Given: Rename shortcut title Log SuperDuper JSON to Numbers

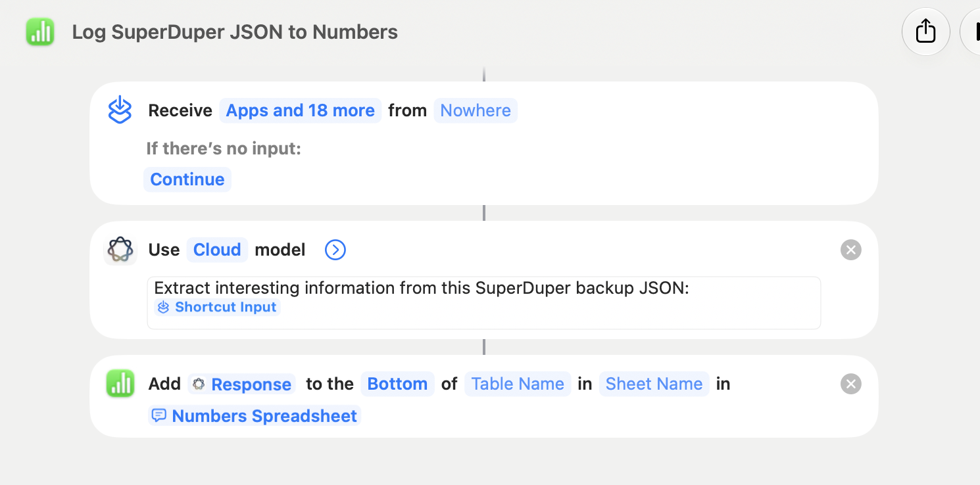Looking at the screenshot, I should point(235,32).
